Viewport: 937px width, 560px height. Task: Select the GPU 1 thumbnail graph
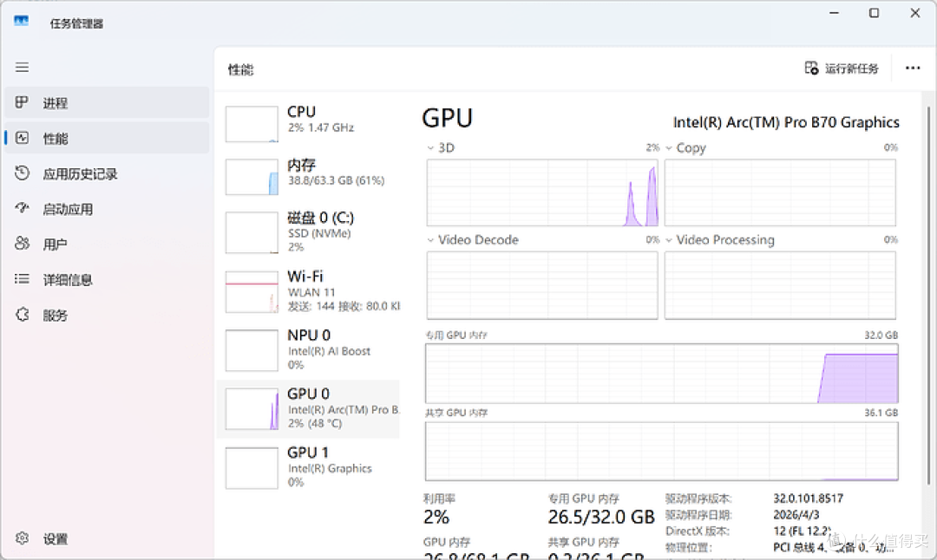pyautogui.click(x=252, y=468)
